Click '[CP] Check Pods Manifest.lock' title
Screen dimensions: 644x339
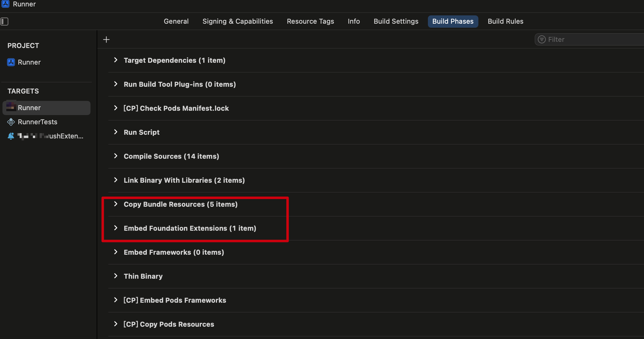176,108
